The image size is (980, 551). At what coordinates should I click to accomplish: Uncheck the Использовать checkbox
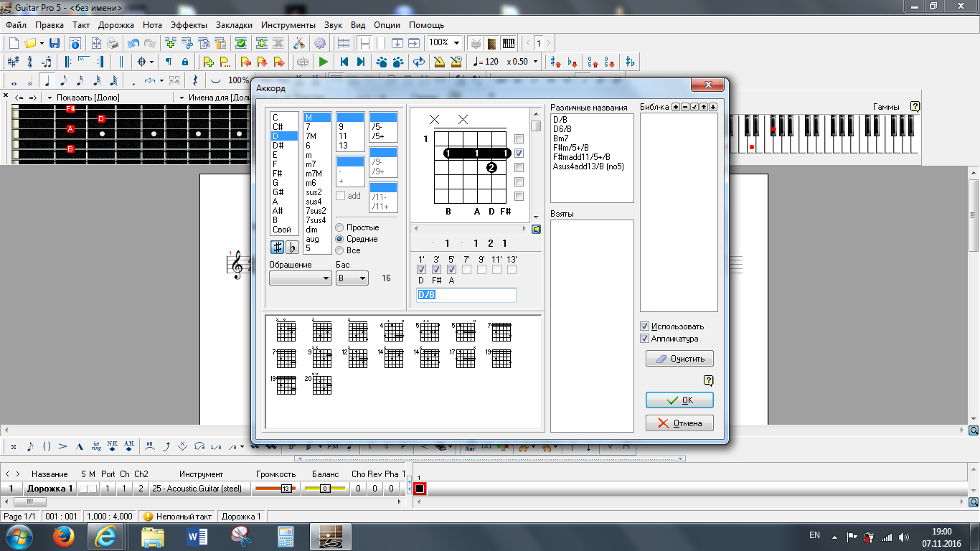pyautogui.click(x=644, y=326)
